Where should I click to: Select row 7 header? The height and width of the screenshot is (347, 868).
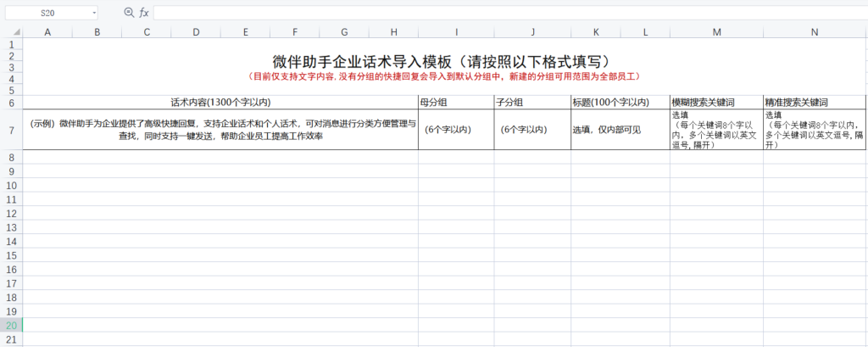[12, 129]
